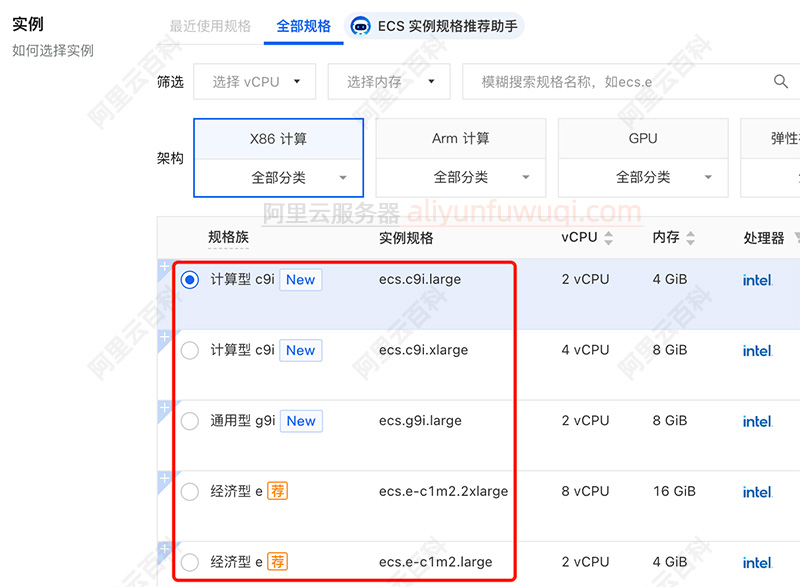Click the intel badge on ecs.e-c1m2.large row
The width and height of the screenshot is (800, 587).
(757, 562)
